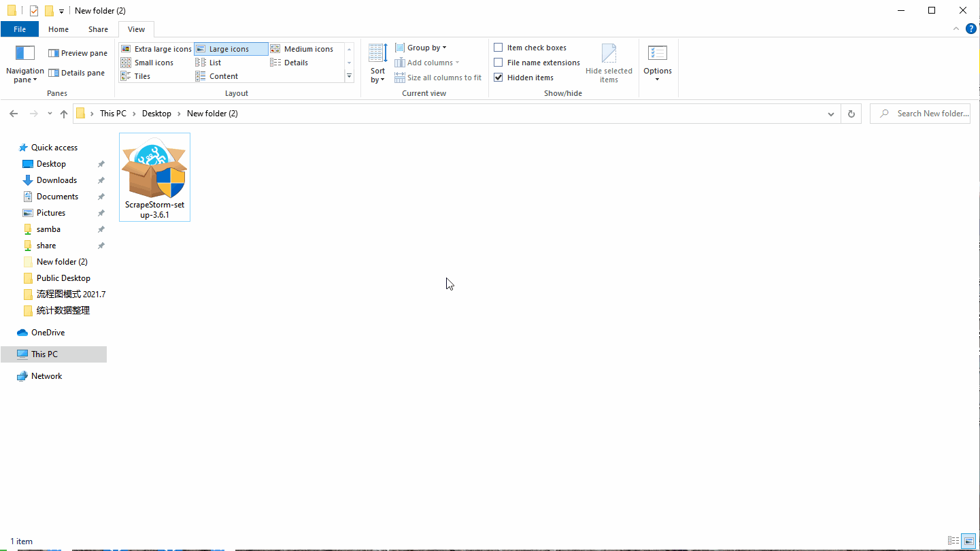
Task: Open 流程图模式 2021.7 folder
Action: [x=71, y=295]
